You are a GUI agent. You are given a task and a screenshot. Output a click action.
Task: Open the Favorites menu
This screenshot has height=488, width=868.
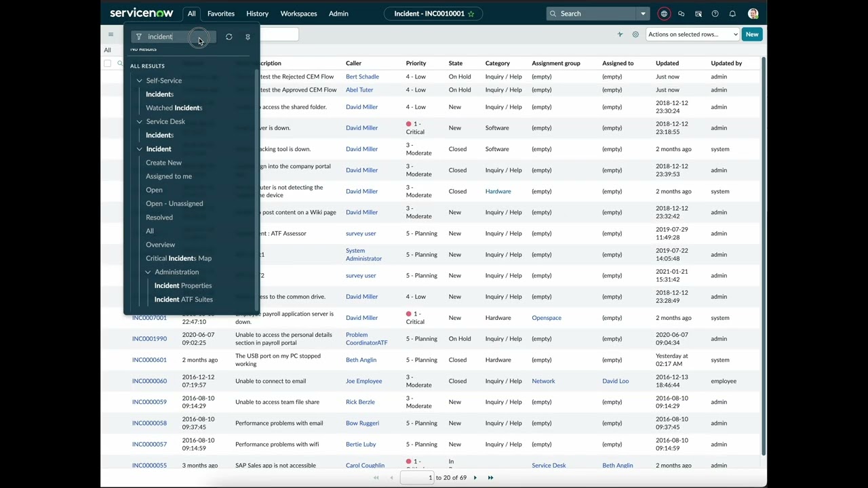221,14
